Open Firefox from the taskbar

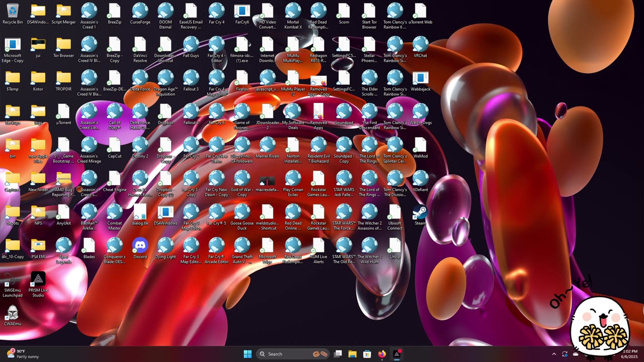(x=382, y=354)
